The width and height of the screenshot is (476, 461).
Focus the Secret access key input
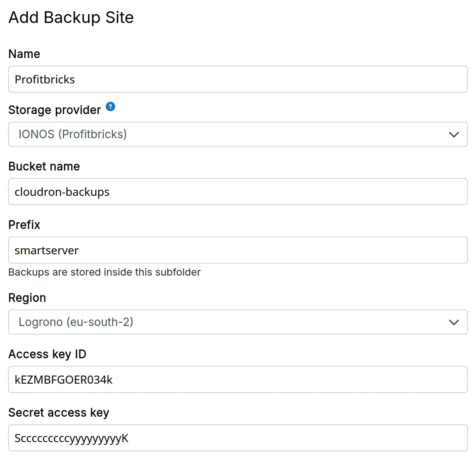tap(238, 438)
